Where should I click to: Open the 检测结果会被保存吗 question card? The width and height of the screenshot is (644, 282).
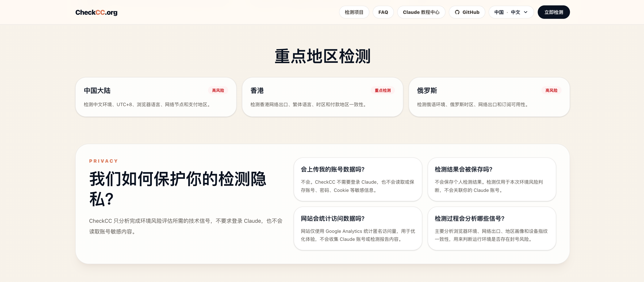coord(492,179)
